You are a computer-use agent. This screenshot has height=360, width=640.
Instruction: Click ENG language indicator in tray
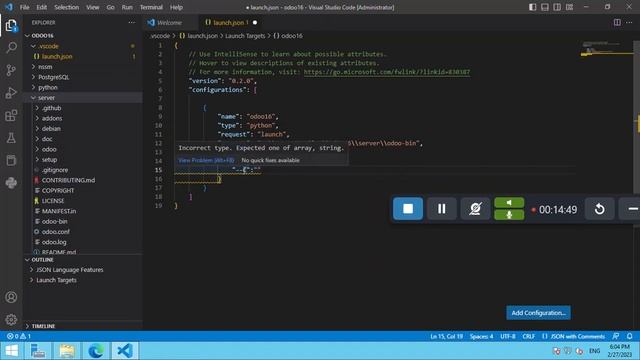coord(594,351)
